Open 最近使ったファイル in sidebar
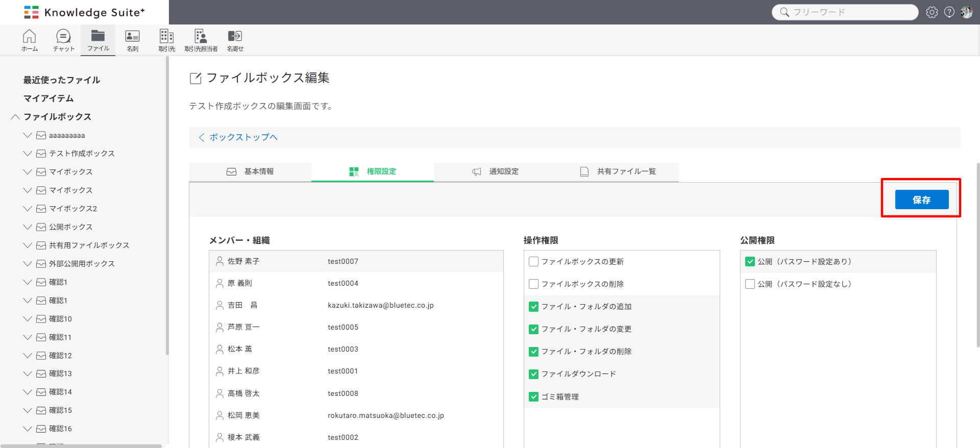The height and width of the screenshot is (448, 980). click(x=62, y=80)
